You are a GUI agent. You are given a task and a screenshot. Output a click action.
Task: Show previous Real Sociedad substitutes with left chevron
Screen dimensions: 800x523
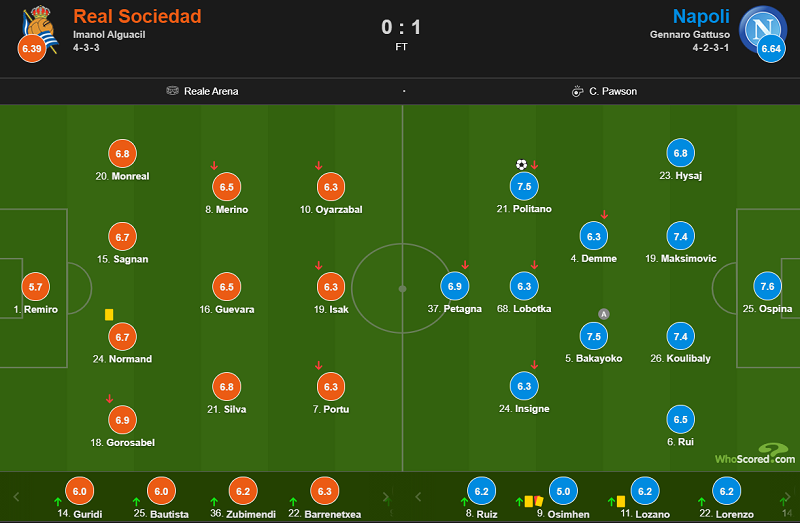click(x=16, y=496)
